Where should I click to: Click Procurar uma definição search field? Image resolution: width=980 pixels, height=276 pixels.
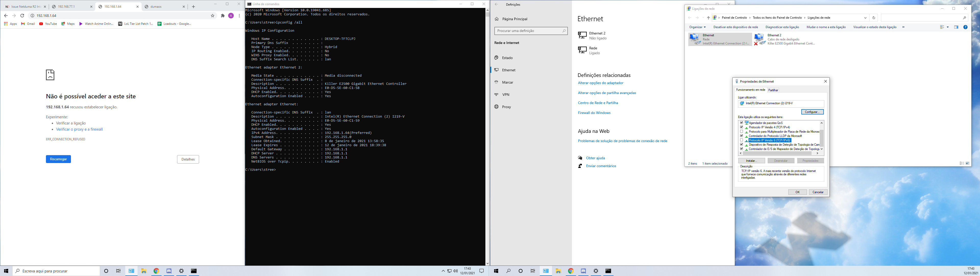pos(531,31)
